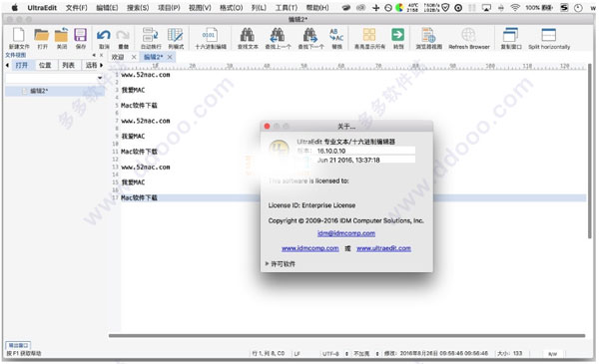Click the vertical scrollbar of the editor

[590, 151]
